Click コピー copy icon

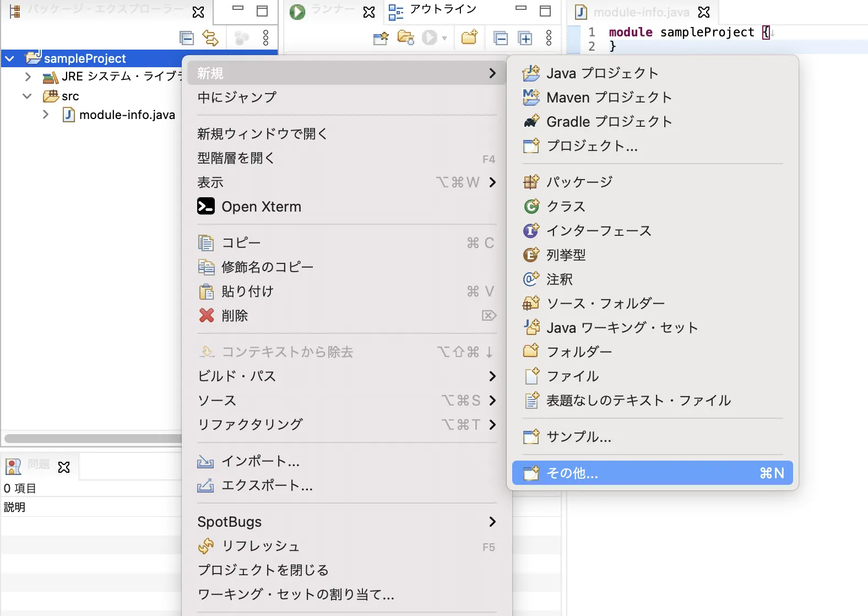pyautogui.click(x=206, y=243)
